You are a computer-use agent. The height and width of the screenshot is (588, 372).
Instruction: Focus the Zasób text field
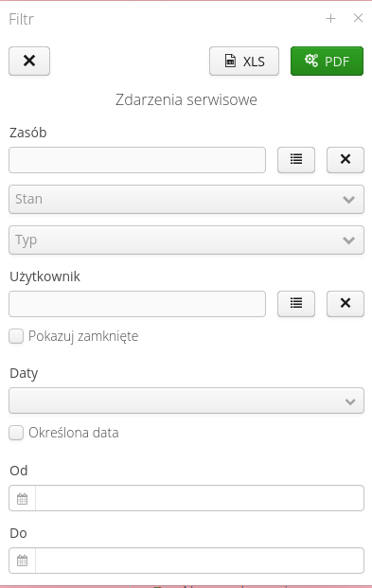pos(137,160)
